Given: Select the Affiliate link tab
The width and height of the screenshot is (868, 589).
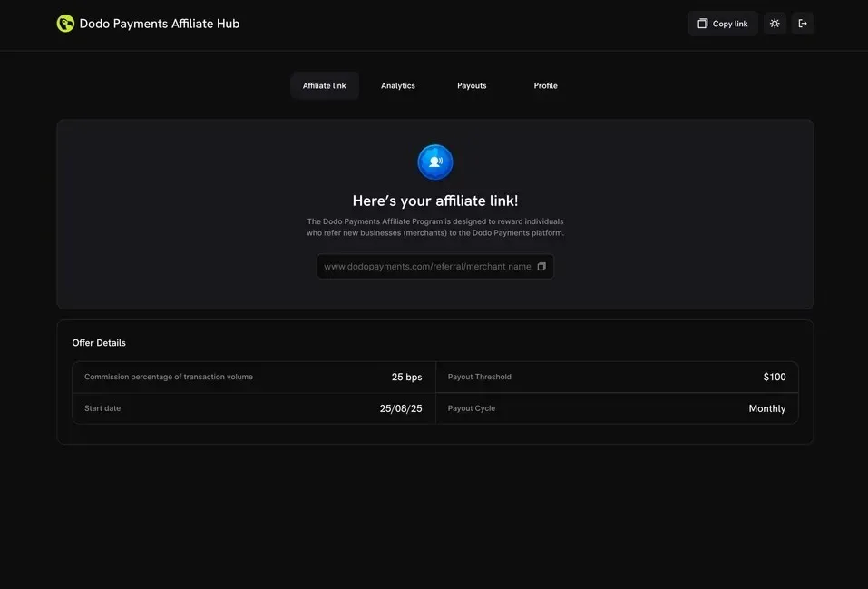Looking at the screenshot, I should pyautogui.click(x=325, y=85).
